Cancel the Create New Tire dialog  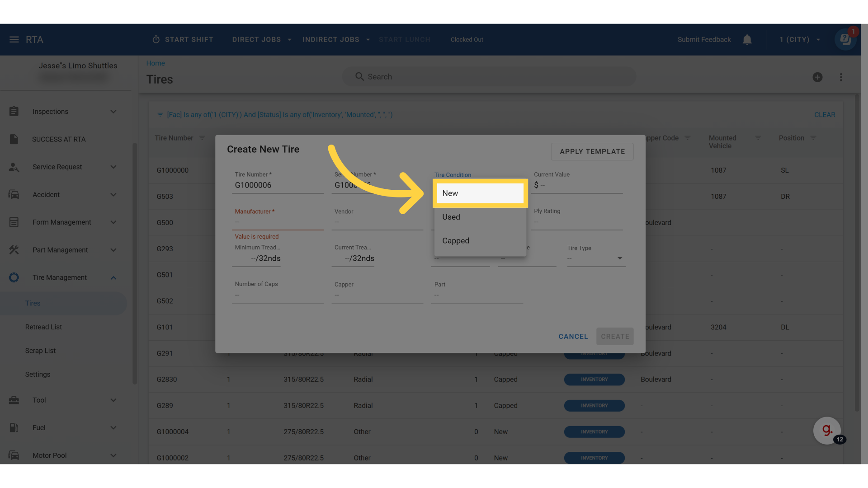(x=573, y=337)
